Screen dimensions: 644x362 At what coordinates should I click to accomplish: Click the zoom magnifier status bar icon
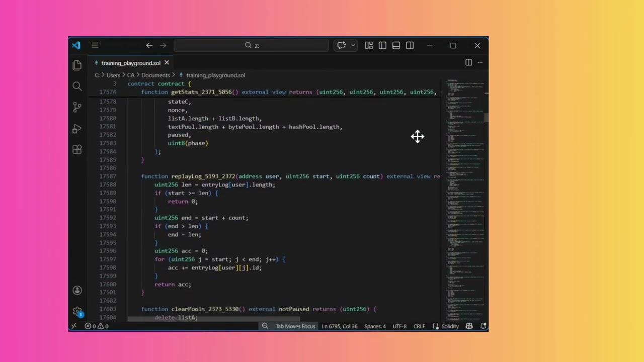[x=265, y=326]
